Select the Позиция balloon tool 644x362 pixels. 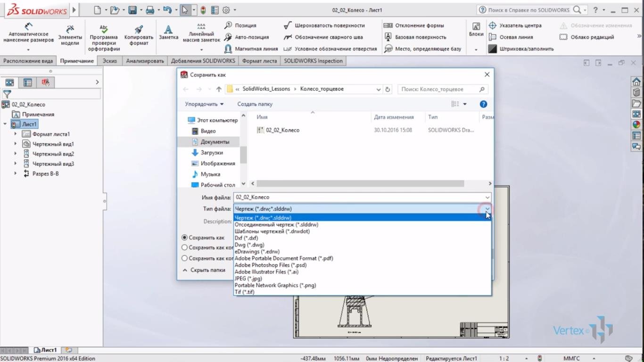[240, 25]
